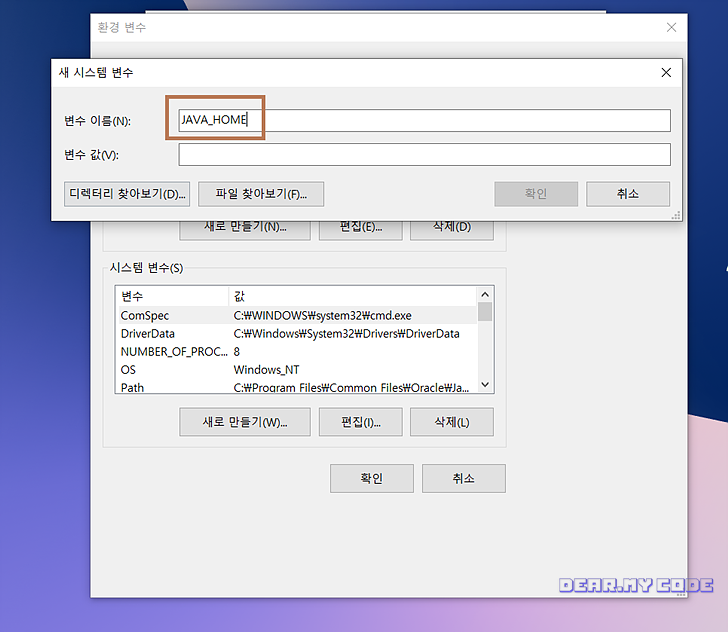Select the NUMBER_OF_PROC... variable row

pyautogui.click(x=297, y=352)
